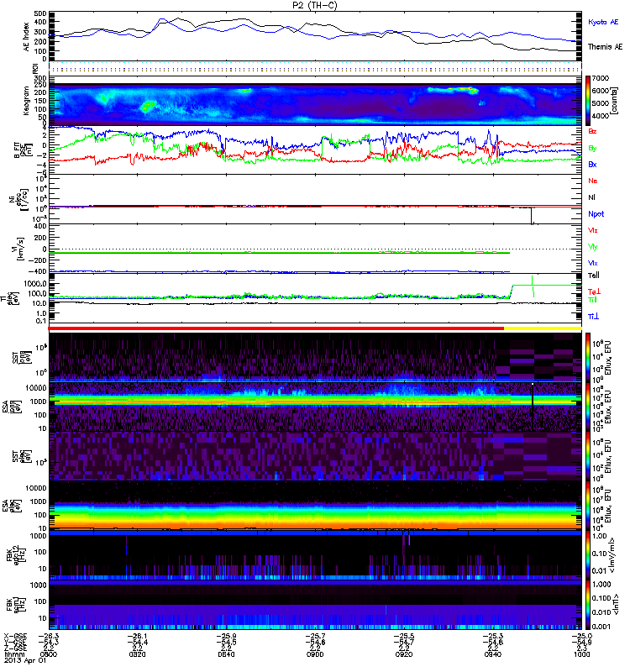Viewport: 630px width, 672px height.
Task: Click the "7000" color bar tick value
Action: click(600, 78)
